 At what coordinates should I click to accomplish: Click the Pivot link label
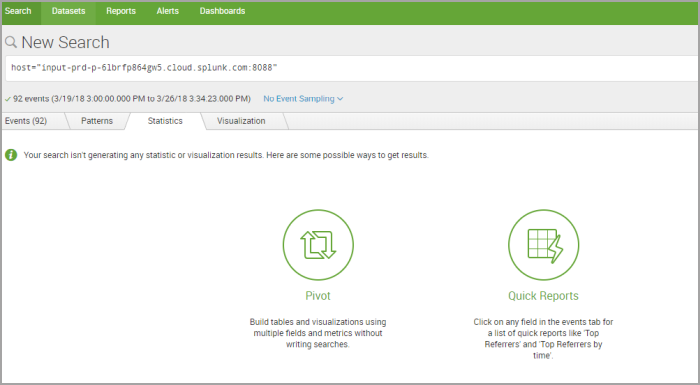(318, 296)
